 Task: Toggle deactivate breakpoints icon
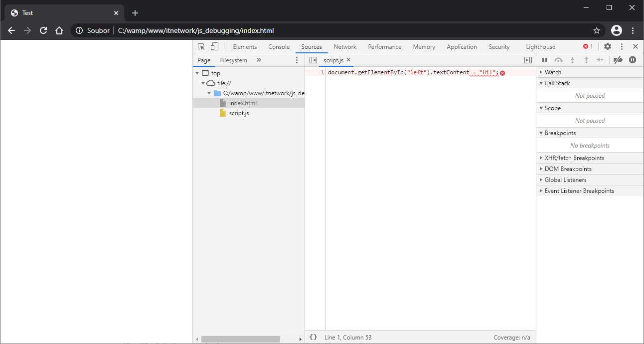pos(618,60)
